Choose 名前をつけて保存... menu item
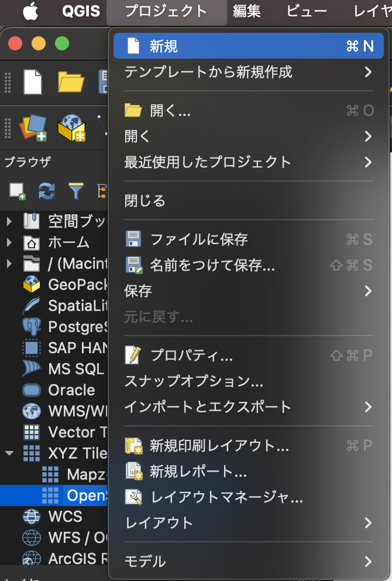This screenshot has height=581, width=392. (x=249, y=265)
